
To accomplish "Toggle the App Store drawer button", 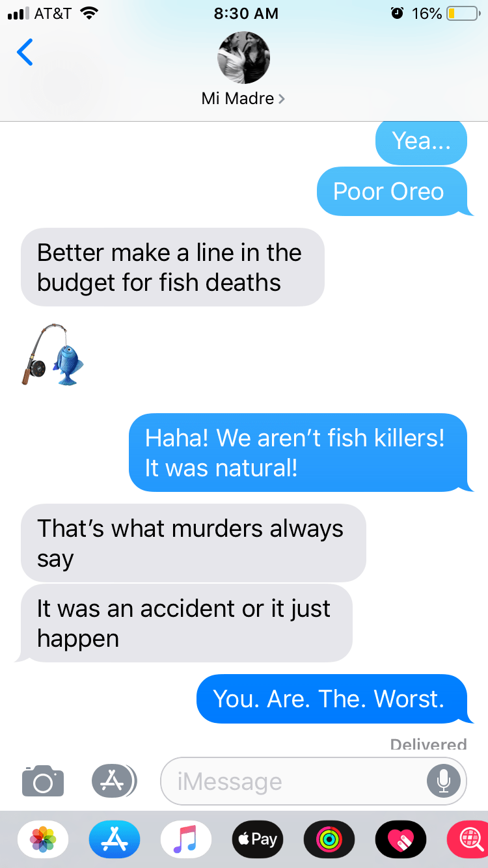I will 114,780.
